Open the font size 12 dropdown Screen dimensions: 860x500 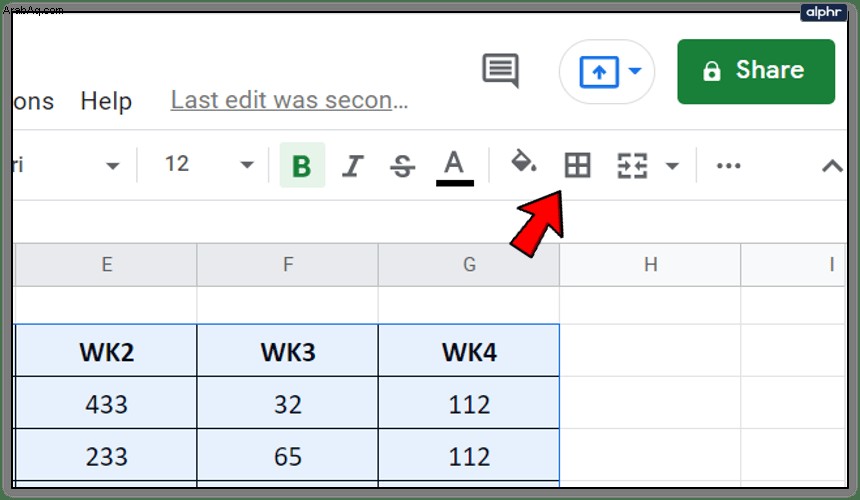pos(209,164)
